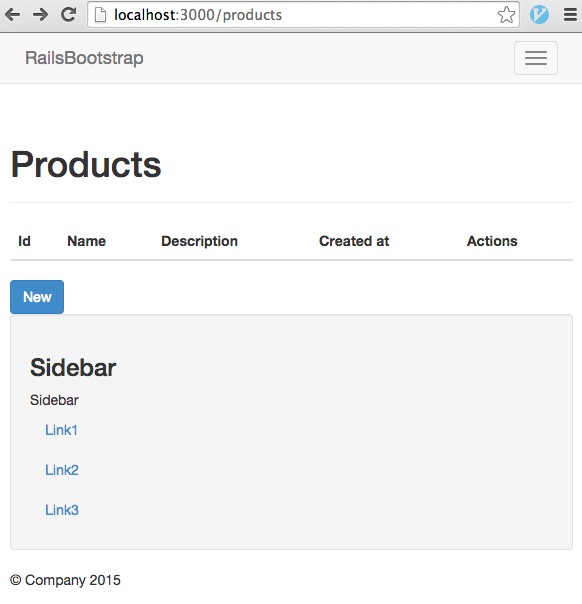Image resolution: width=582 pixels, height=604 pixels.
Task: Open the blue V extension icon
Action: coord(539,15)
